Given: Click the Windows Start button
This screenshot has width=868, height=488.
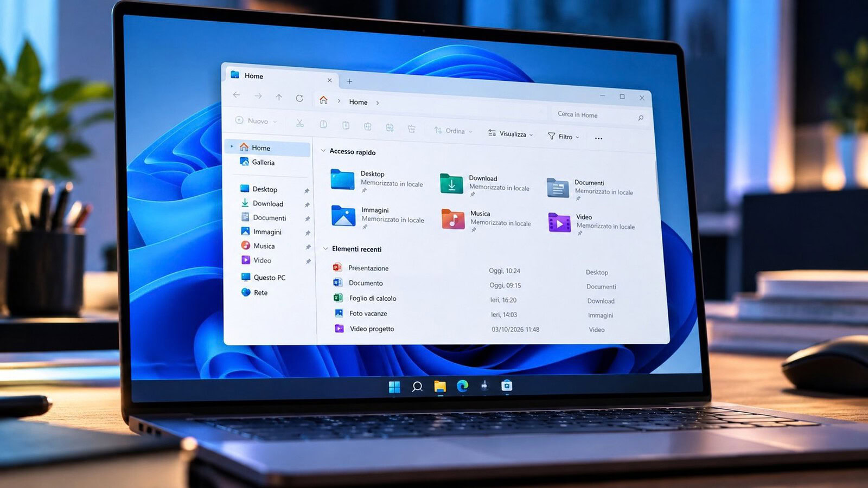Looking at the screenshot, I should click(394, 387).
